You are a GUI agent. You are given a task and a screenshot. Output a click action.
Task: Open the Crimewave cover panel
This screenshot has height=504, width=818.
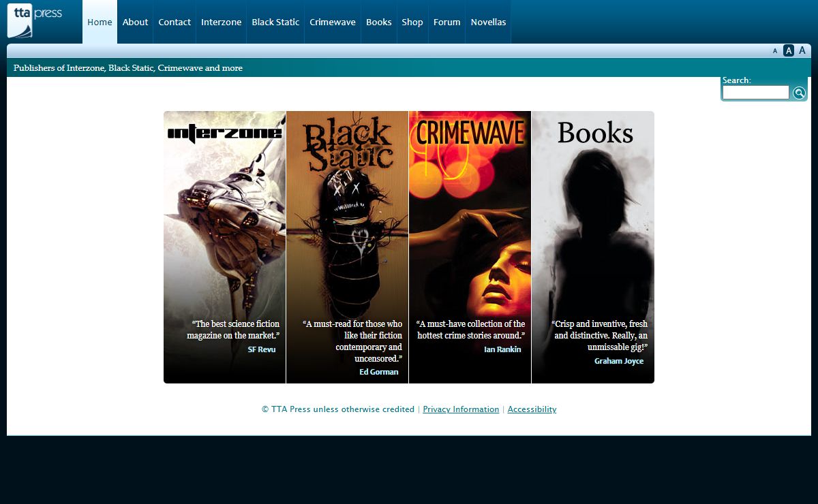point(470,247)
